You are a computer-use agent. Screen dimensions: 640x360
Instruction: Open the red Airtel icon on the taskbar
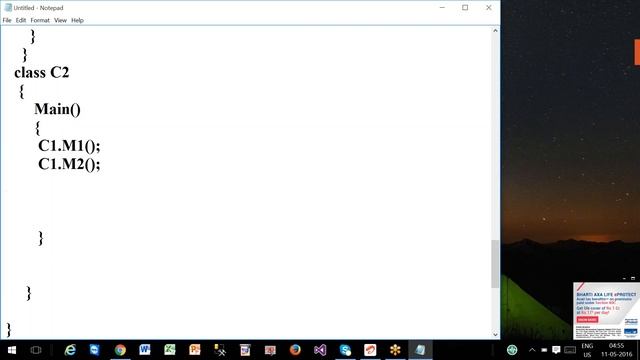click(x=370, y=350)
